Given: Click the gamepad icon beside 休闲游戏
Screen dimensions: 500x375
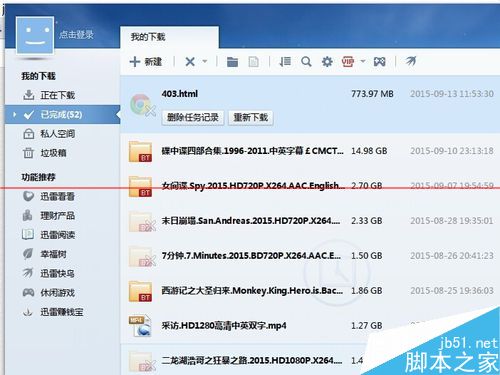Looking at the screenshot, I should (x=28, y=293).
